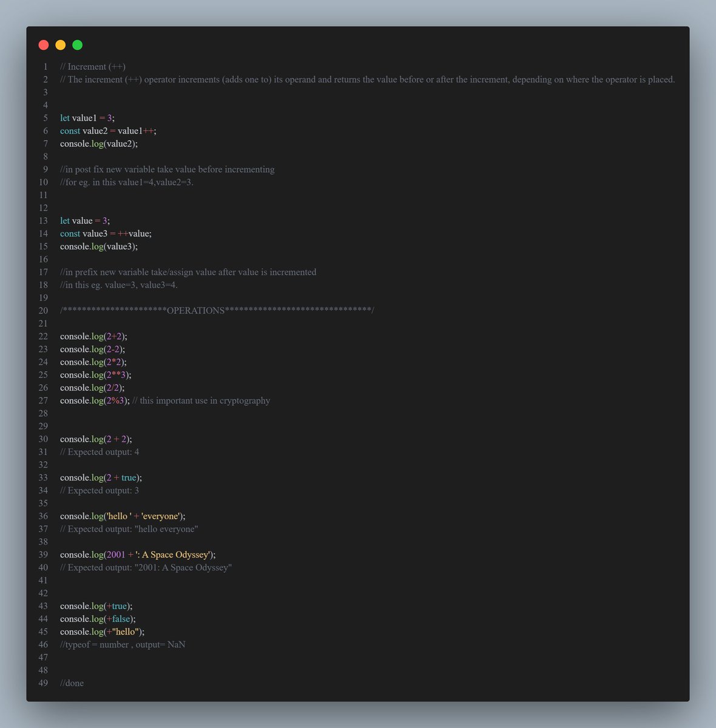
Task: Click comment 'Expected output: "hello everyone"'
Action: (x=129, y=529)
